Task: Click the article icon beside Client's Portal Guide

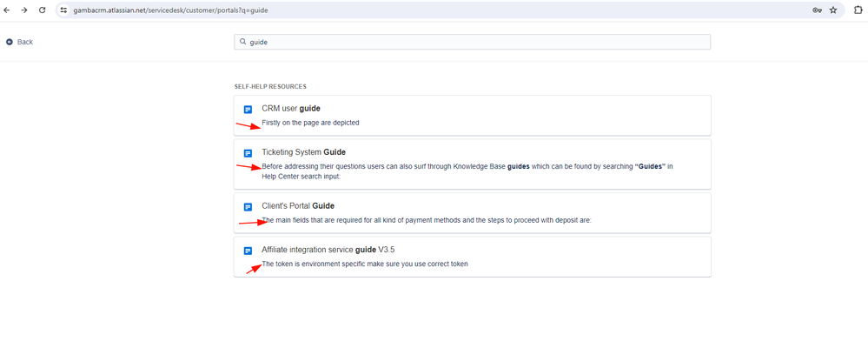Action: (x=248, y=207)
